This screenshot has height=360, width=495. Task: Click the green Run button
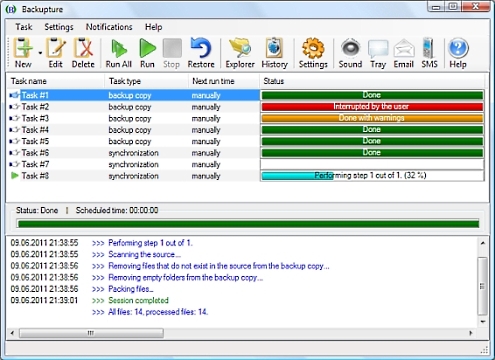pos(147,53)
